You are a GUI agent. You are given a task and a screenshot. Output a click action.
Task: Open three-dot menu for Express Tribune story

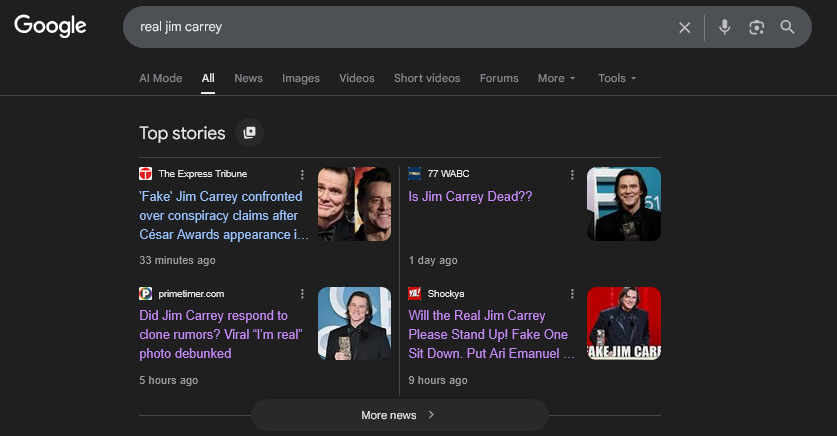point(302,174)
